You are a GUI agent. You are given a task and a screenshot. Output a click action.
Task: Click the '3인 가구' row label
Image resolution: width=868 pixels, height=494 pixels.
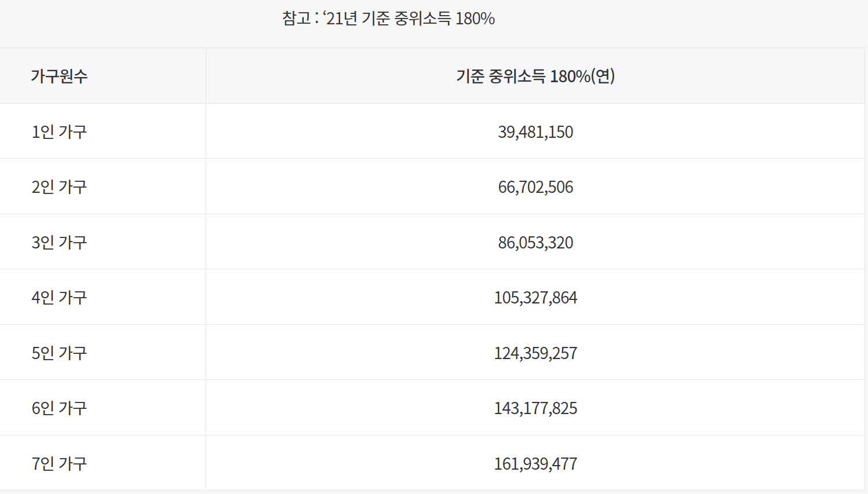tap(59, 242)
